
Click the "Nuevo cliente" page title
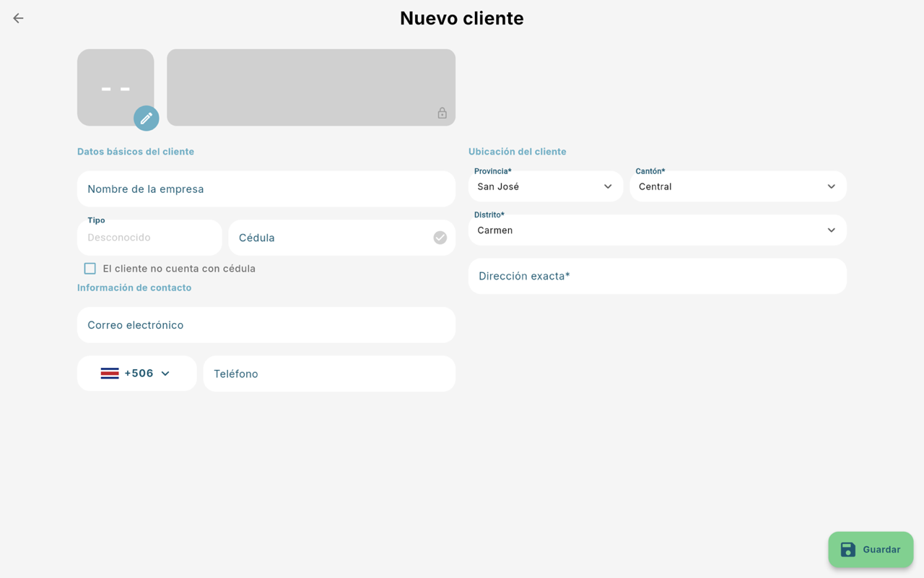click(462, 18)
